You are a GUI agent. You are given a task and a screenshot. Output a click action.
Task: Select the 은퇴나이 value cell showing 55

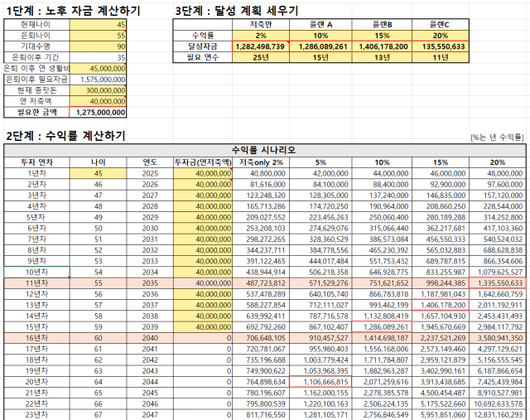(x=98, y=35)
